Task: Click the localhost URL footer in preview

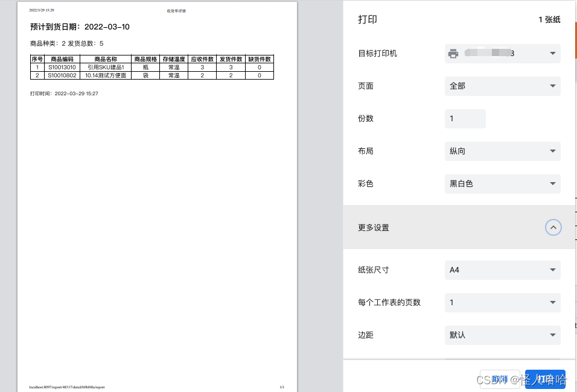Action: [x=67, y=387]
